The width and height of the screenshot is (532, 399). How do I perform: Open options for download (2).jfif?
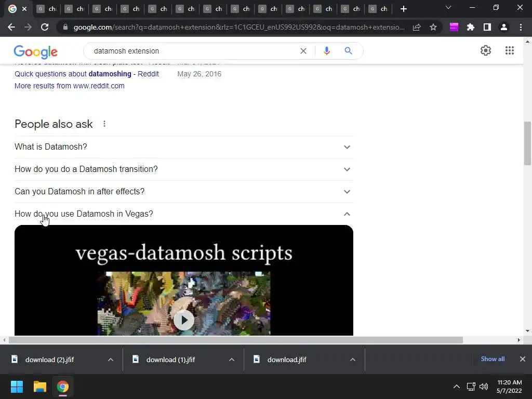coord(111,360)
